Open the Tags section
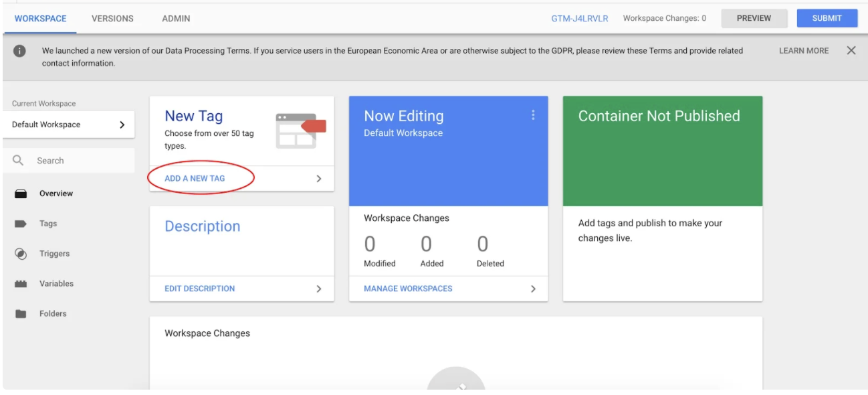The width and height of the screenshot is (868, 395). [48, 224]
